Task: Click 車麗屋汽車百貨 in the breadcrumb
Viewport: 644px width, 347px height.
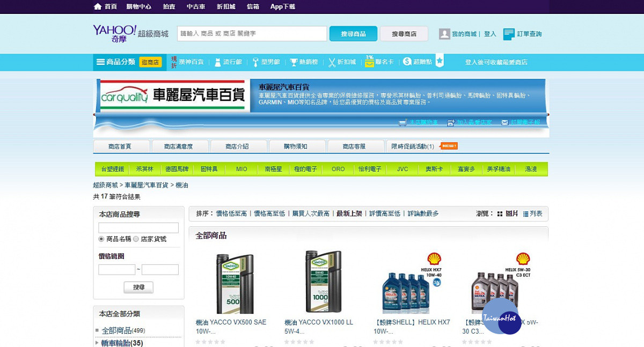Action: (147, 185)
